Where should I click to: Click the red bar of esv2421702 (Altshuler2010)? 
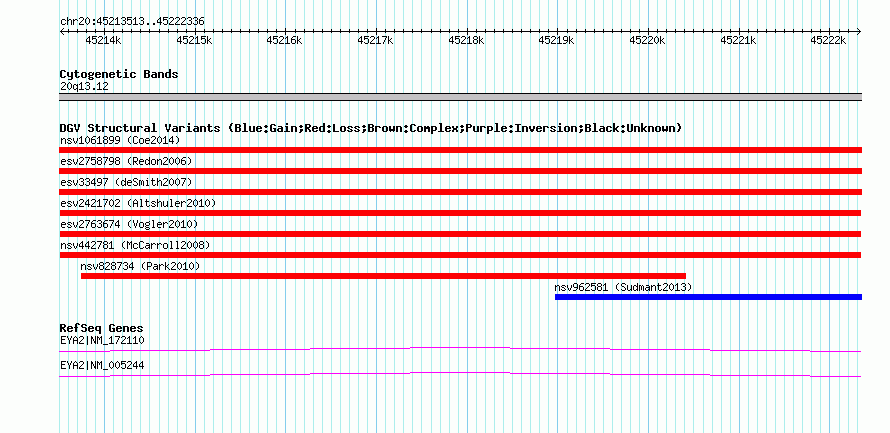click(x=460, y=213)
